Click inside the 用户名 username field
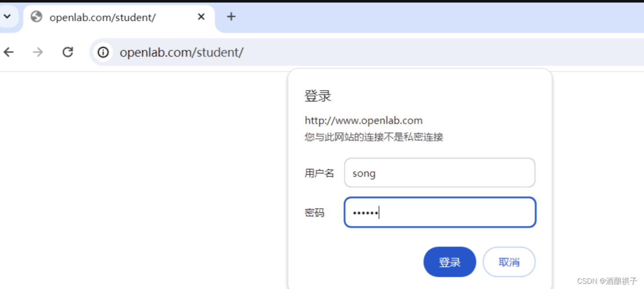This screenshot has width=644, height=289. (x=439, y=173)
